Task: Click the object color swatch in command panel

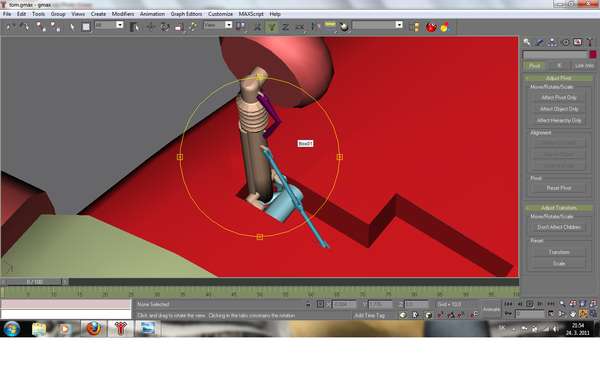Action: (x=593, y=55)
